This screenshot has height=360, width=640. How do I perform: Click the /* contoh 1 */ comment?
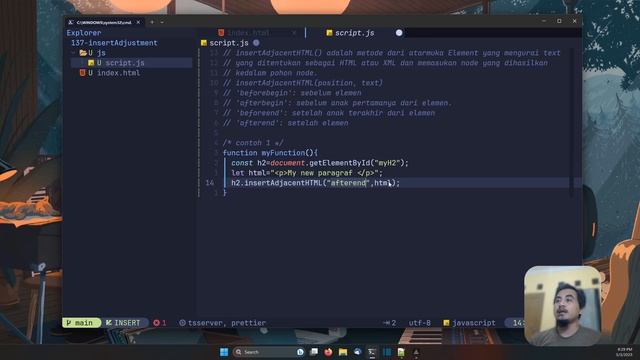[253, 143]
